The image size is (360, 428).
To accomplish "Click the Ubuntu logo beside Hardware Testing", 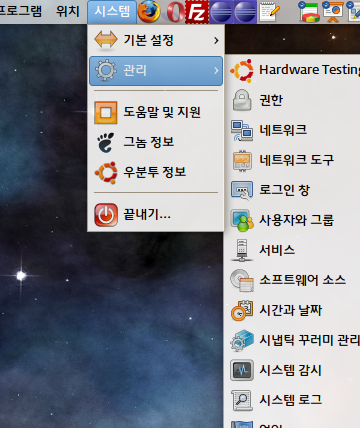I will coord(242,70).
